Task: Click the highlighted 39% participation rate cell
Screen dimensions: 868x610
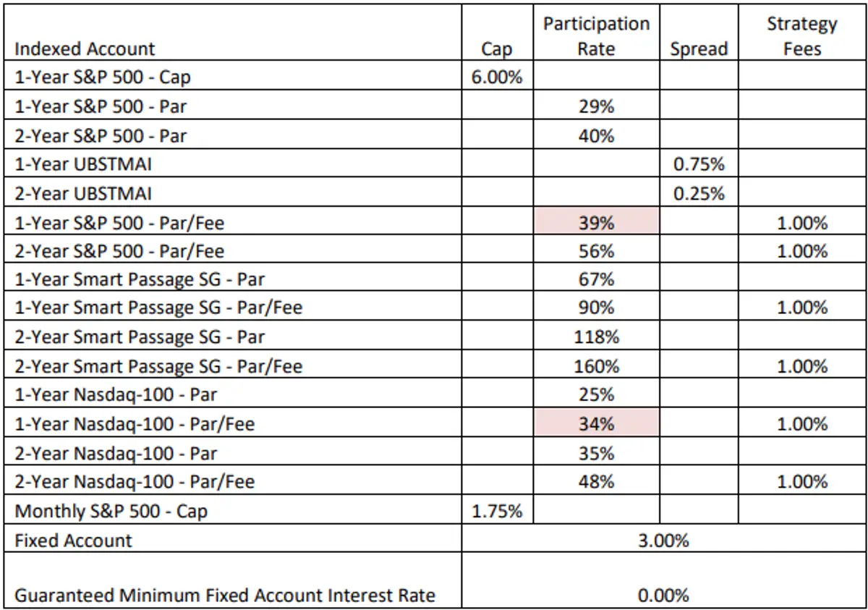Action: pyautogui.click(x=597, y=223)
